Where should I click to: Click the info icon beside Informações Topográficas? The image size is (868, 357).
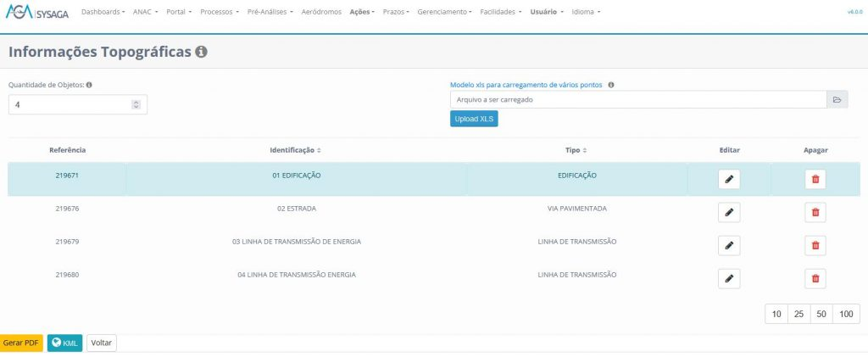(201, 52)
